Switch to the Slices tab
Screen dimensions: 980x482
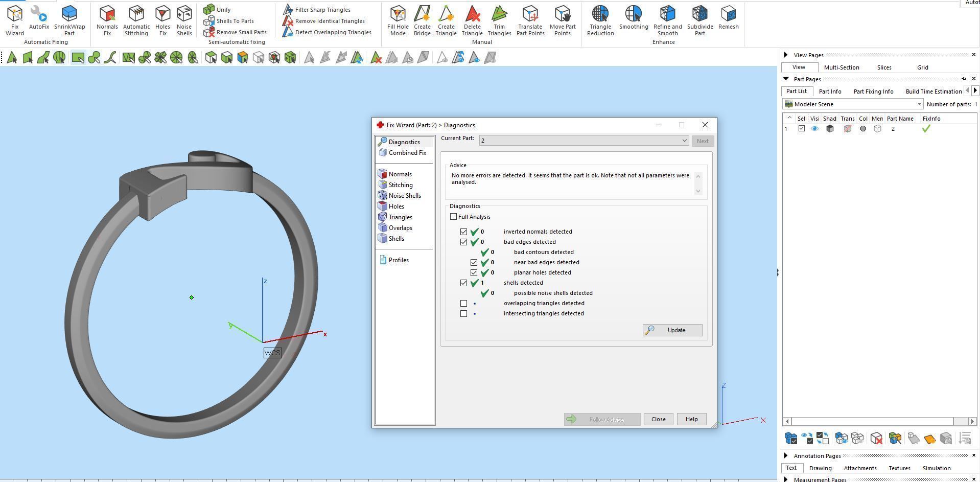[884, 67]
